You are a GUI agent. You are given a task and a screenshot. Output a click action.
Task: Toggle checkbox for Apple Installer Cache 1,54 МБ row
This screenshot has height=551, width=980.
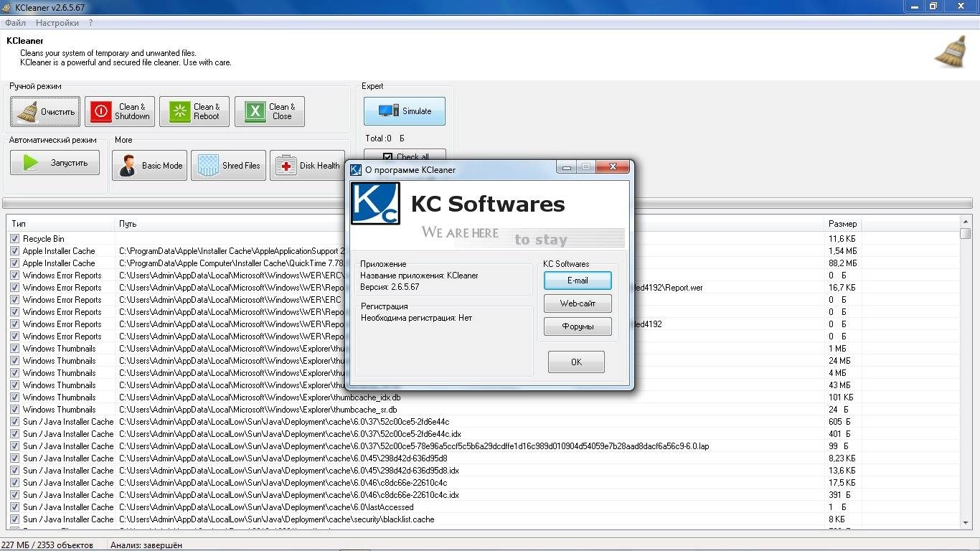click(14, 250)
